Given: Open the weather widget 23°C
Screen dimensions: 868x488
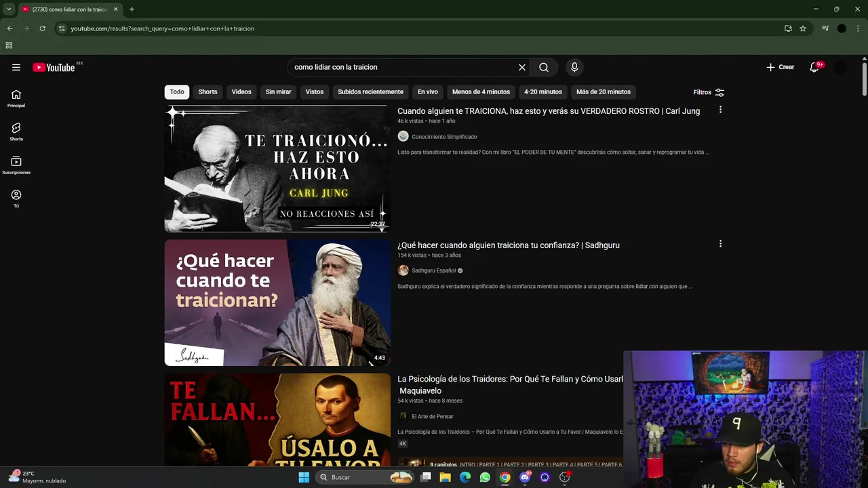Looking at the screenshot, I should pyautogui.click(x=37, y=477).
